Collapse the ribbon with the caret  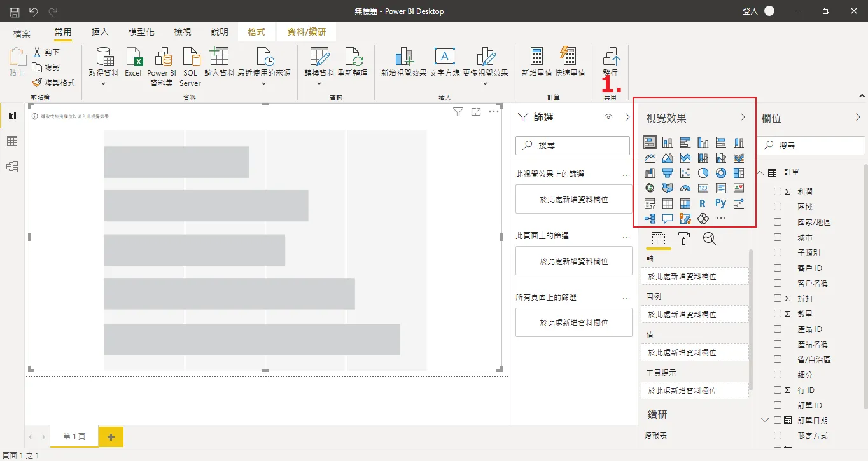[x=862, y=96]
